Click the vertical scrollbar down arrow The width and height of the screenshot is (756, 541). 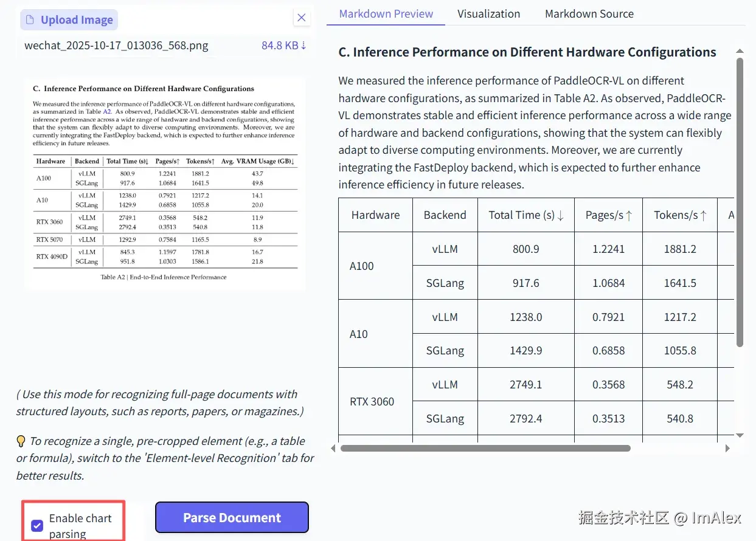740,435
